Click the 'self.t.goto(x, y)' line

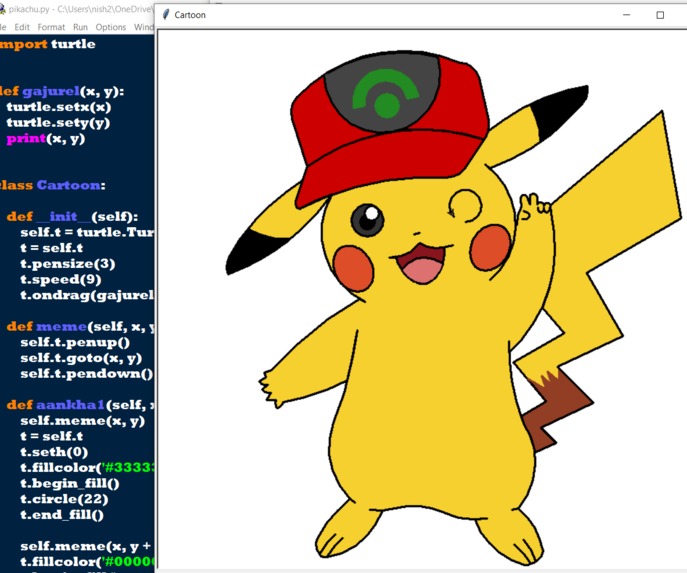(x=81, y=358)
